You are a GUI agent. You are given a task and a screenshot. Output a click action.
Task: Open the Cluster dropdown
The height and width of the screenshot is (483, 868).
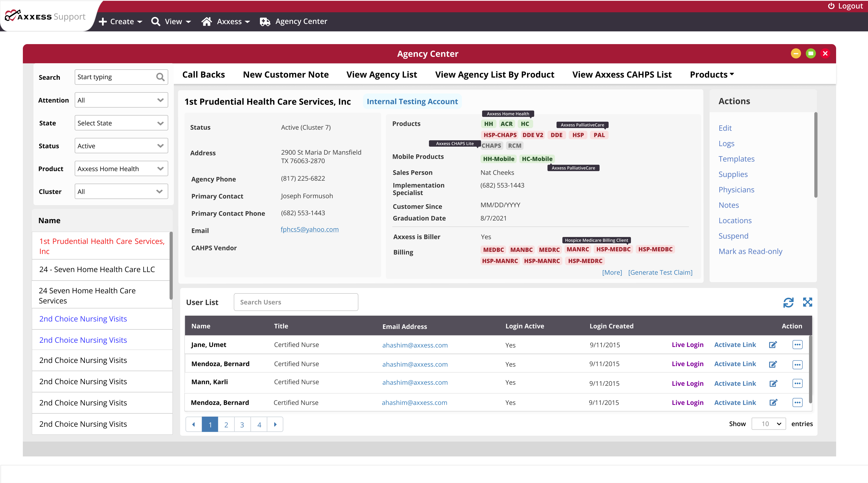(x=121, y=191)
